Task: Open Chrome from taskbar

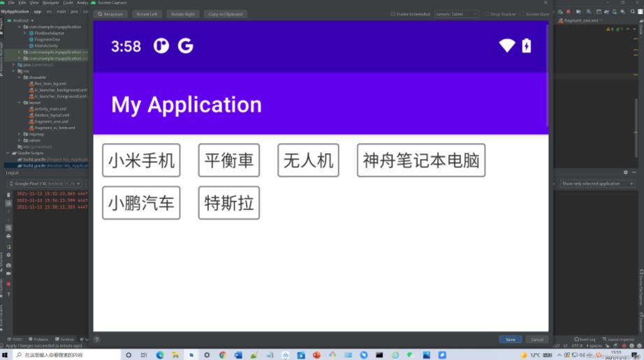Action: [223, 355]
